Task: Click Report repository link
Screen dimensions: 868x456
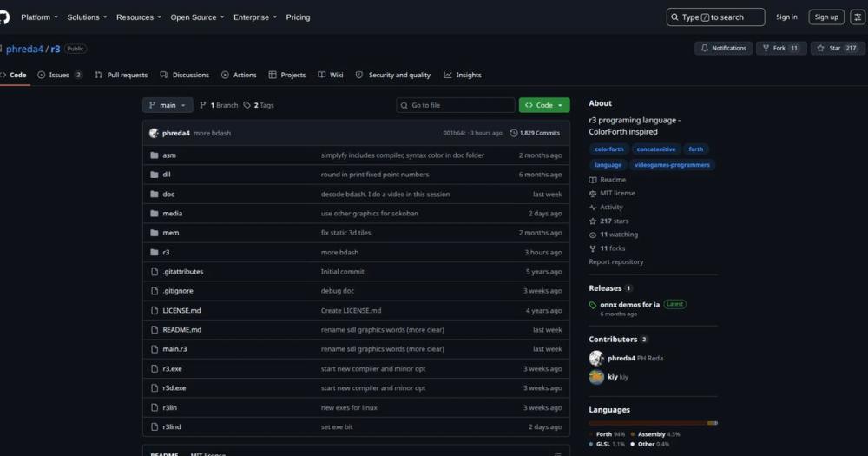Action: pos(616,261)
